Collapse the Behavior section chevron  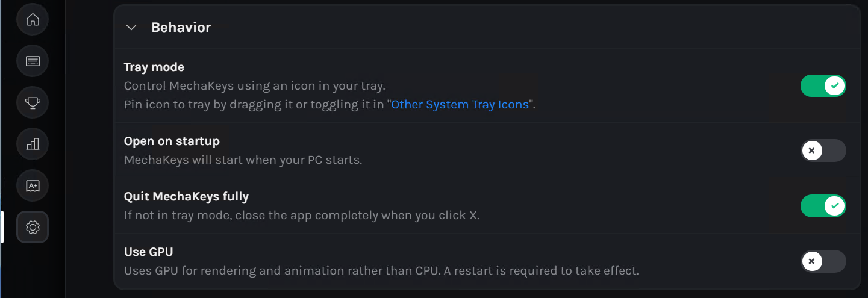coord(131,28)
